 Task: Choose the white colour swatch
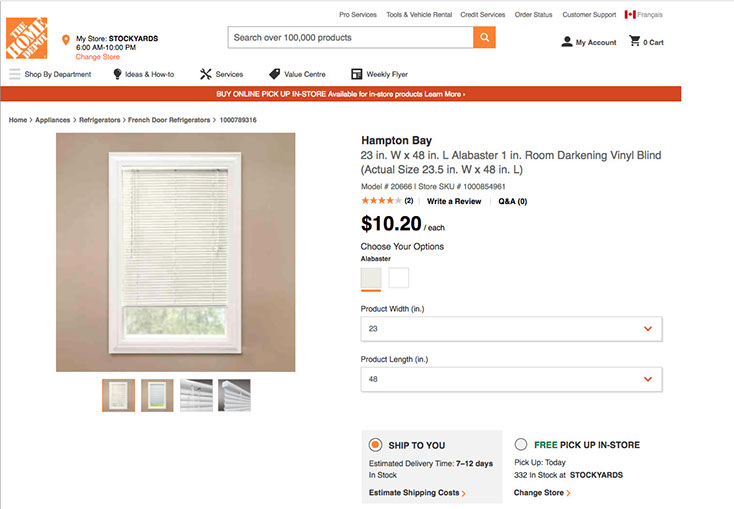click(399, 277)
